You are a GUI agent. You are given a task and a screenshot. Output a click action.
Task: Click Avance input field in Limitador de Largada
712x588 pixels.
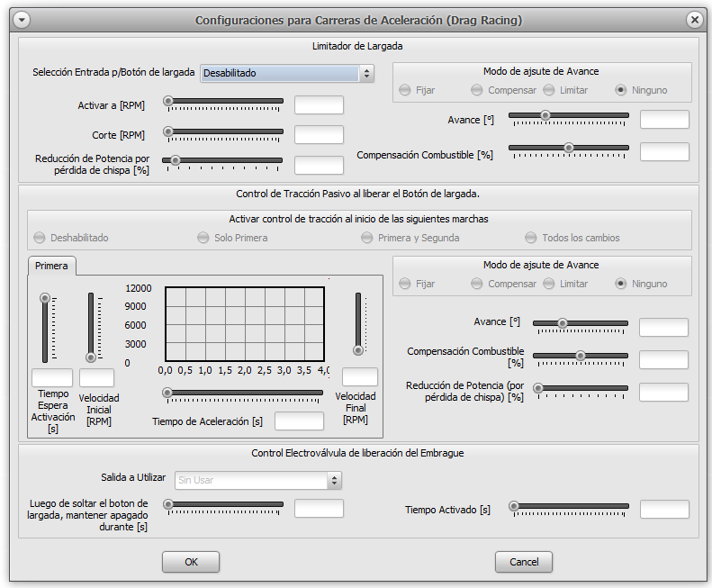click(x=664, y=120)
